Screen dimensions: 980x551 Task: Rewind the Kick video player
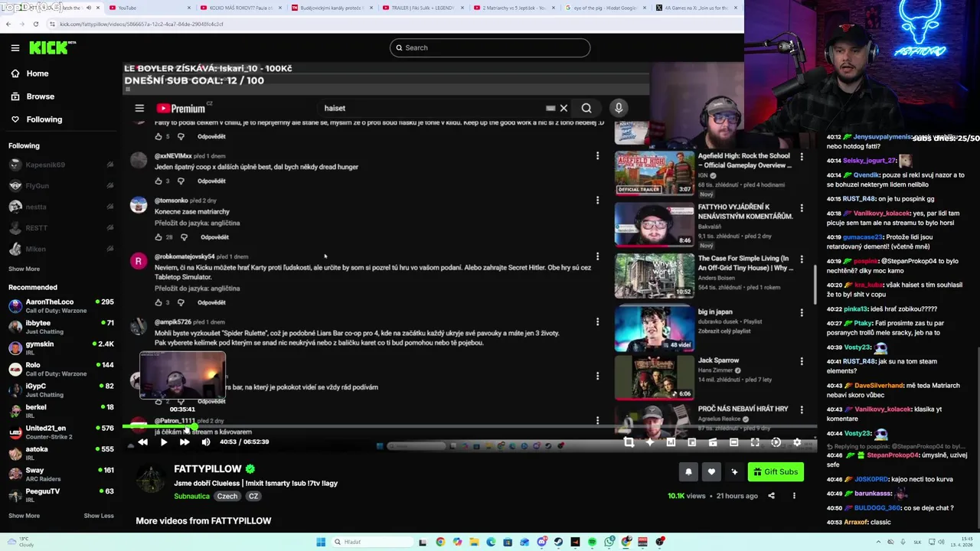click(x=142, y=442)
